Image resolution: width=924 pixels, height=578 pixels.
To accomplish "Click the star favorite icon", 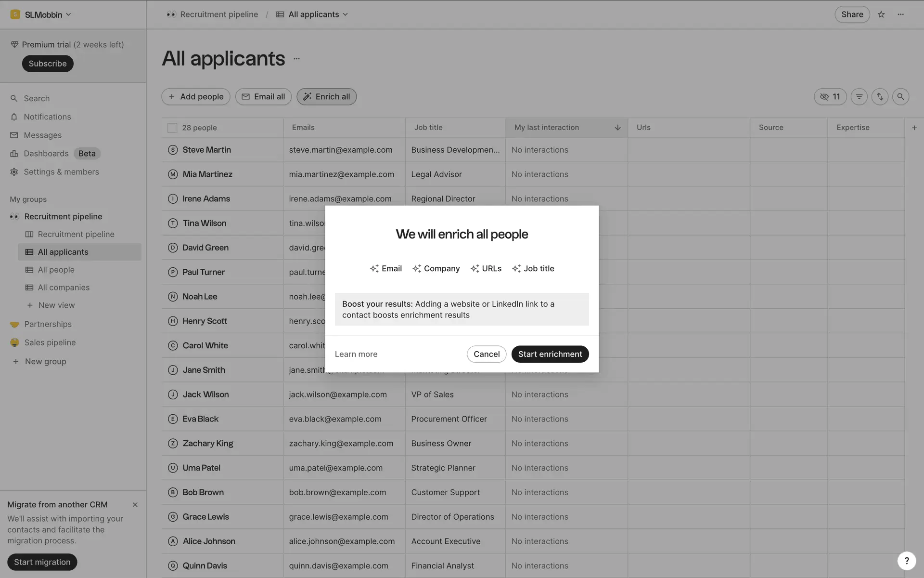I will pyautogui.click(x=881, y=14).
